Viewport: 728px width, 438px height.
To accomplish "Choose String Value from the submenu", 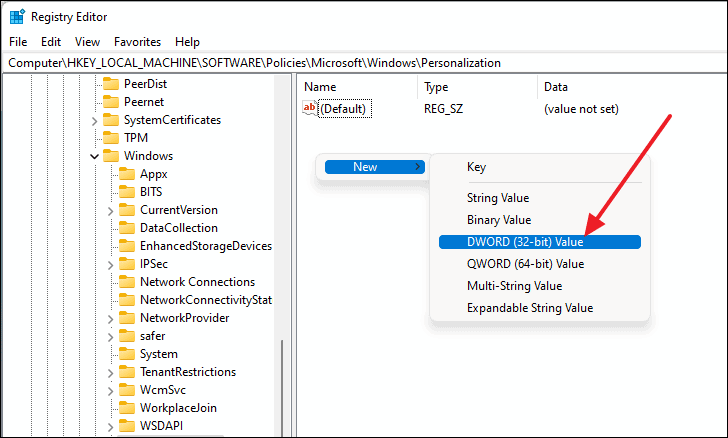I will 540,198.
